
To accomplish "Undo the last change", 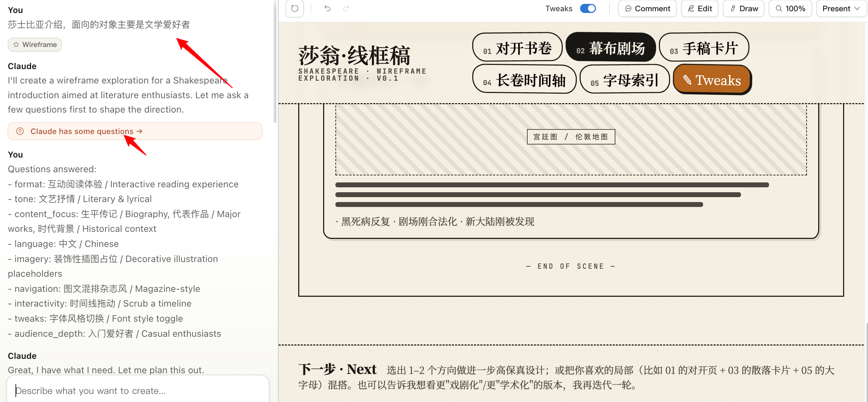I will pyautogui.click(x=327, y=8).
